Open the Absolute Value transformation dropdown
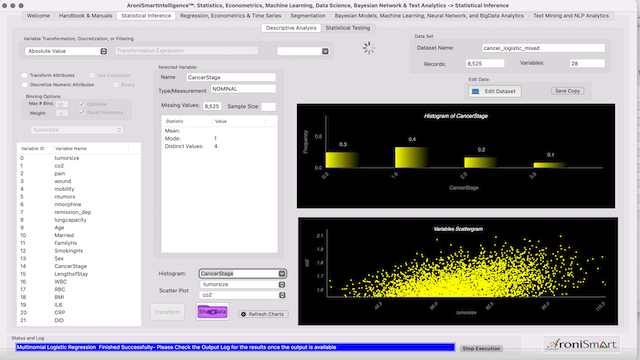 click(67, 51)
